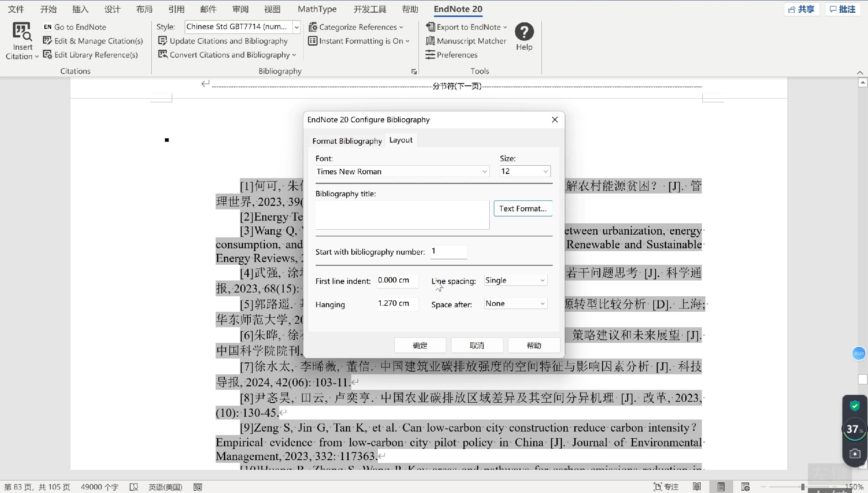The image size is (868, 493).
Task: Click the accessibility status bar icon
Action: click(198, 487)
